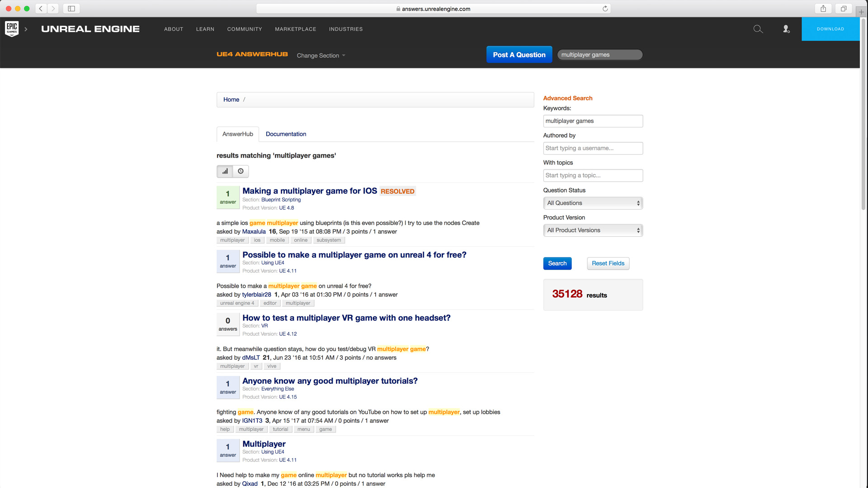Open the MARKETPLACE menu item
This screenshot has width=868, height=488.
(x=296, y=29)
